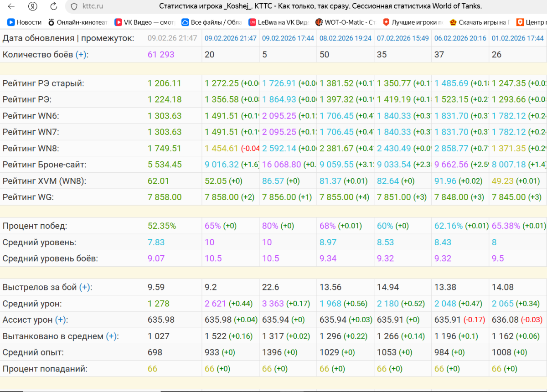Click the kttc.ru address bar
The image size is (547, 392).
[93, 6]
